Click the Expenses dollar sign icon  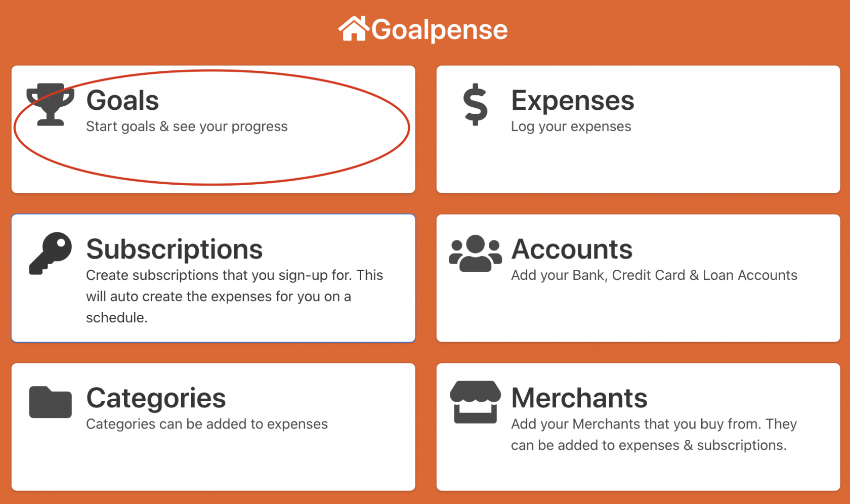click(475, 104)
